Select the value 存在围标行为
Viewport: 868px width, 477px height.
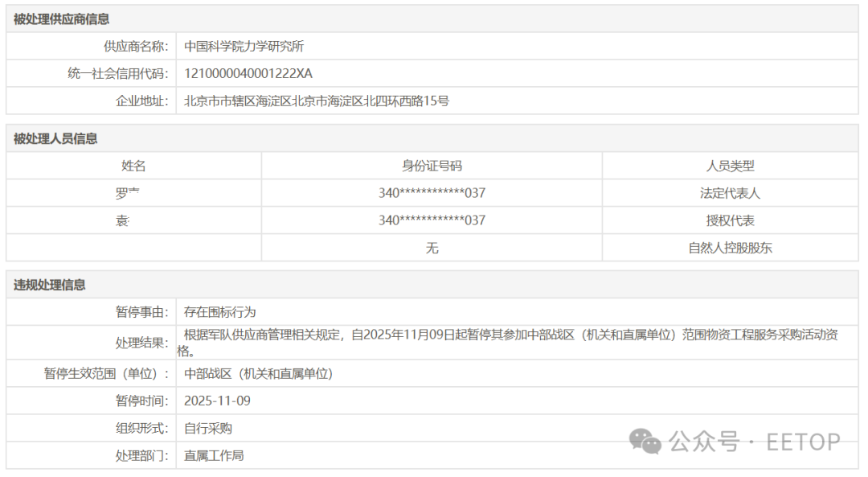(x=219, y=312)
